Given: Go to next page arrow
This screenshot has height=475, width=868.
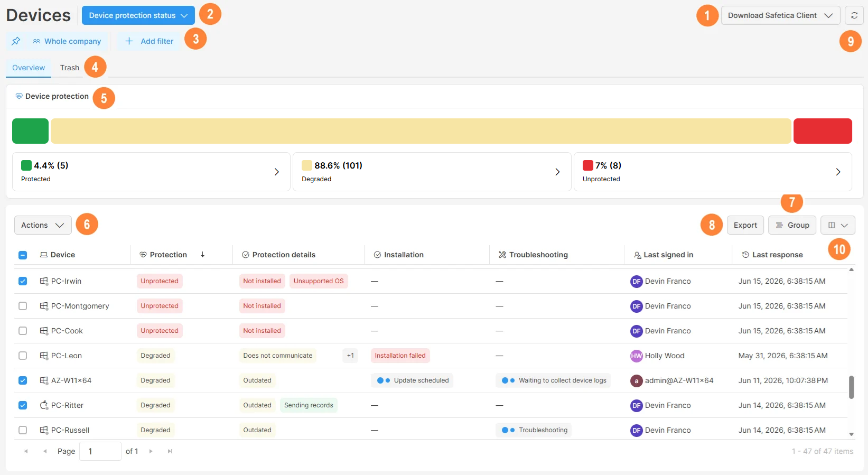Looking at the screenshot, I should [151, 451].
